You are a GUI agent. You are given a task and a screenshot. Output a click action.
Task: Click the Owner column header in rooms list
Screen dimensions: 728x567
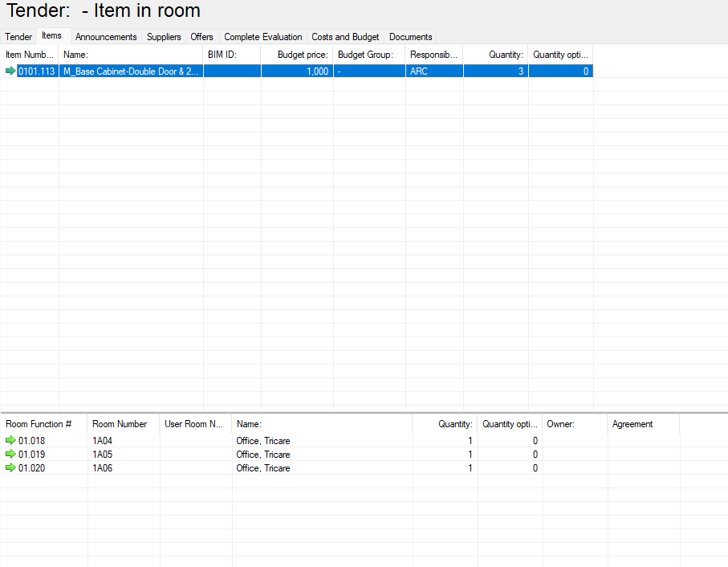coord(561,424)
